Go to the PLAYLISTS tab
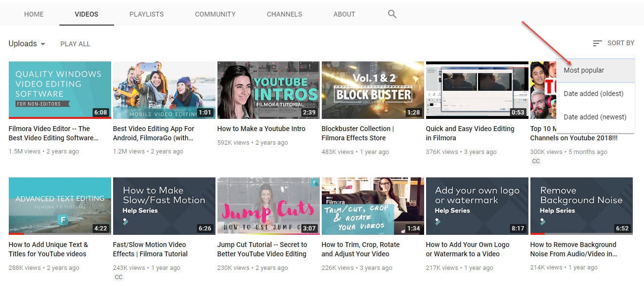This screenshot has width=644, height=286. tap(147, 14)
